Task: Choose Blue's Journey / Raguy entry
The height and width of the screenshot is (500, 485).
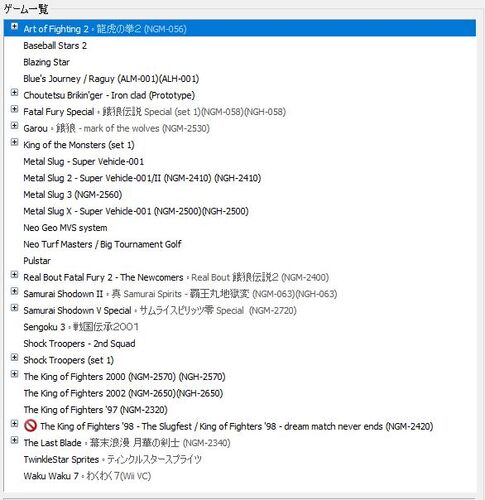Action: tap(111, 79)
